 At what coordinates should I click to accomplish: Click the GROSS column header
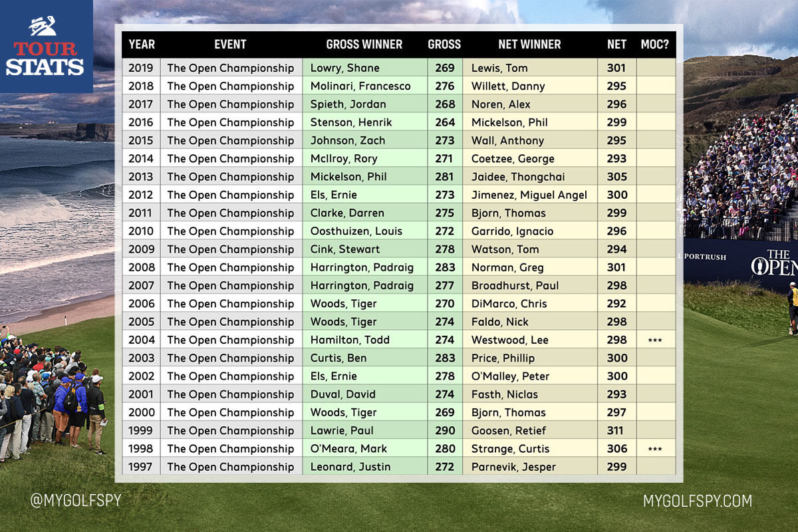click(x=444, y=45)
